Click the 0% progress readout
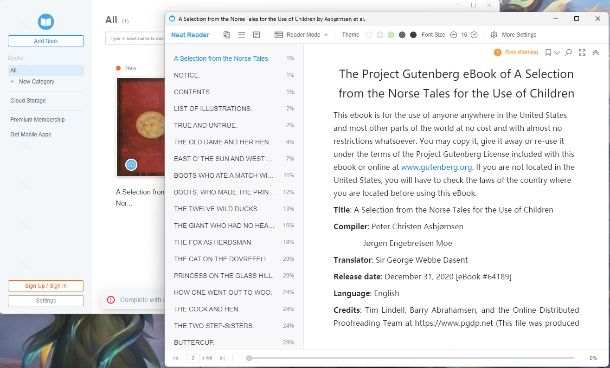 pyautogui.click(x=593, y=358)
